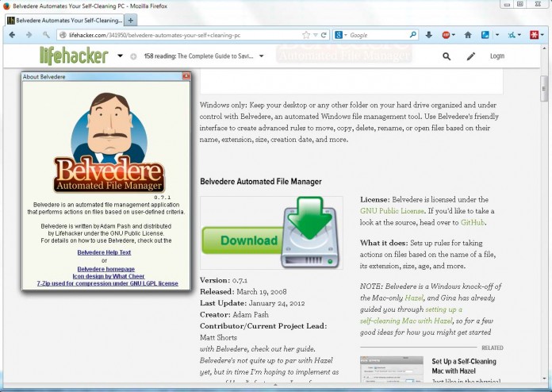Screen dimensions: 552x392
Task: Click the Firefox back arrow button
Action: click(x=12, y=35)
